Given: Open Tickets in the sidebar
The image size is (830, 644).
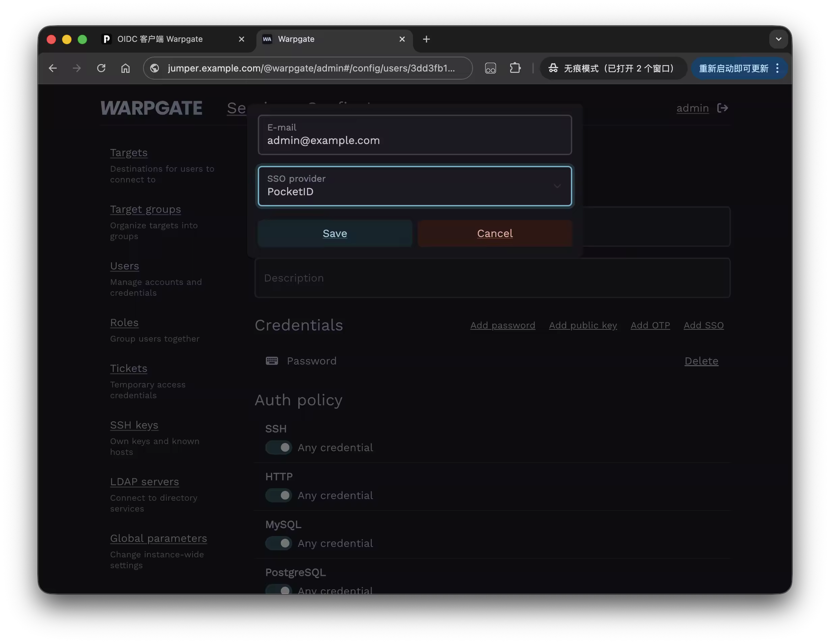Looking at the screenshot, I should point(129,368).
